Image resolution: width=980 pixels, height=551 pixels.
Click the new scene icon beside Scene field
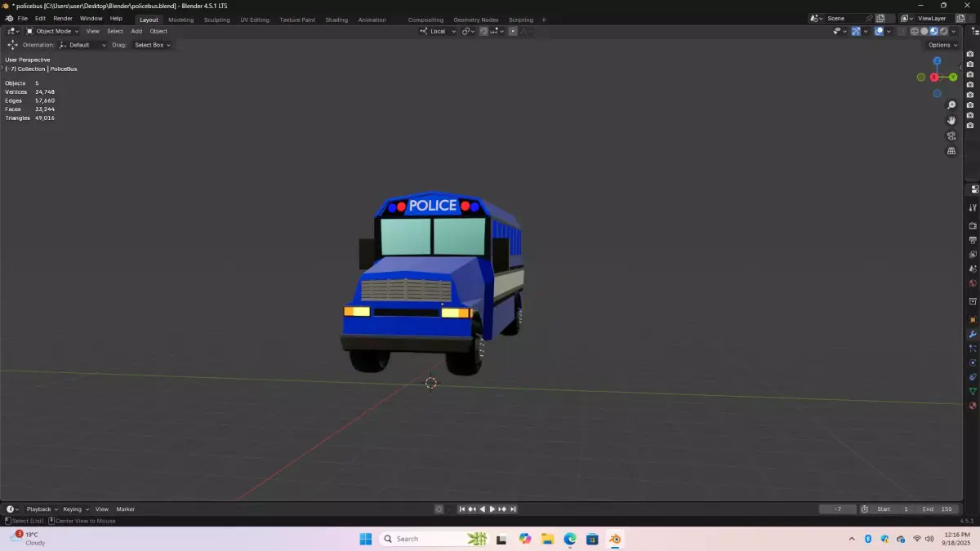pyautogui.click(x=880, y=19)
